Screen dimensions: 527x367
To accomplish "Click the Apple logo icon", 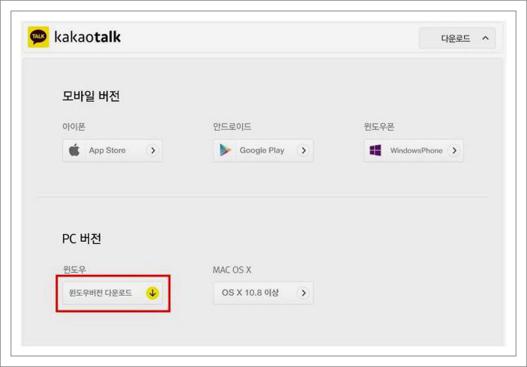I will pyautogui.click(x=74, y=150).
